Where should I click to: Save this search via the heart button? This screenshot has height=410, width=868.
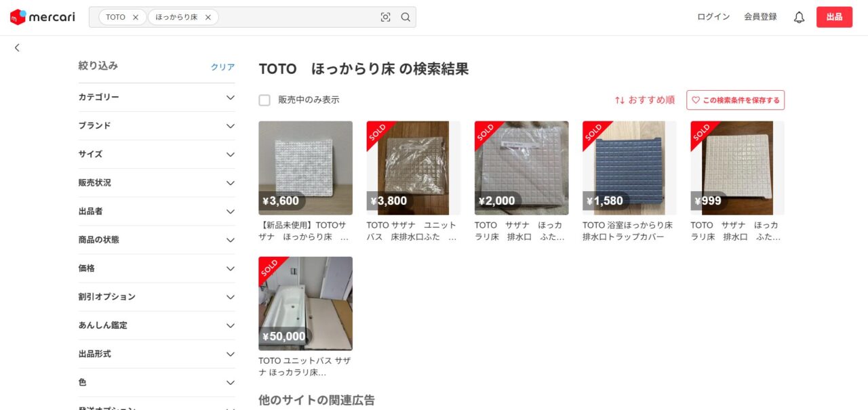735,100
